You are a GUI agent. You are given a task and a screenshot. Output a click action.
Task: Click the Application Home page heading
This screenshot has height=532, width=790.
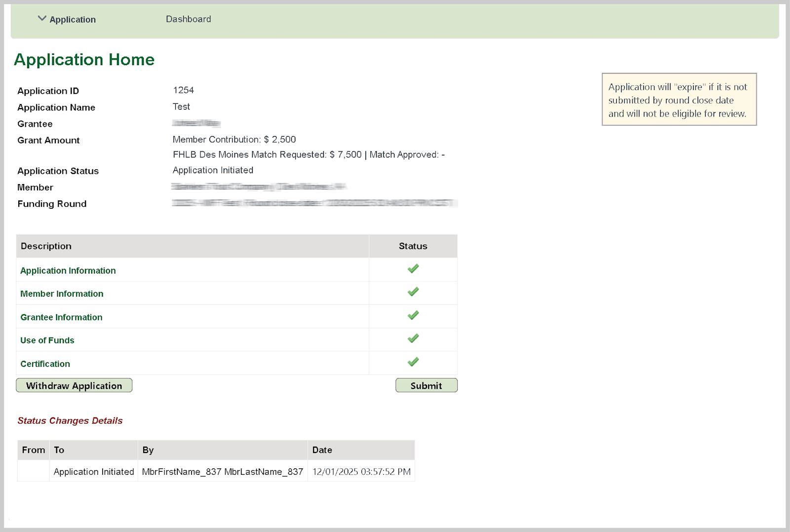(84, 60)
